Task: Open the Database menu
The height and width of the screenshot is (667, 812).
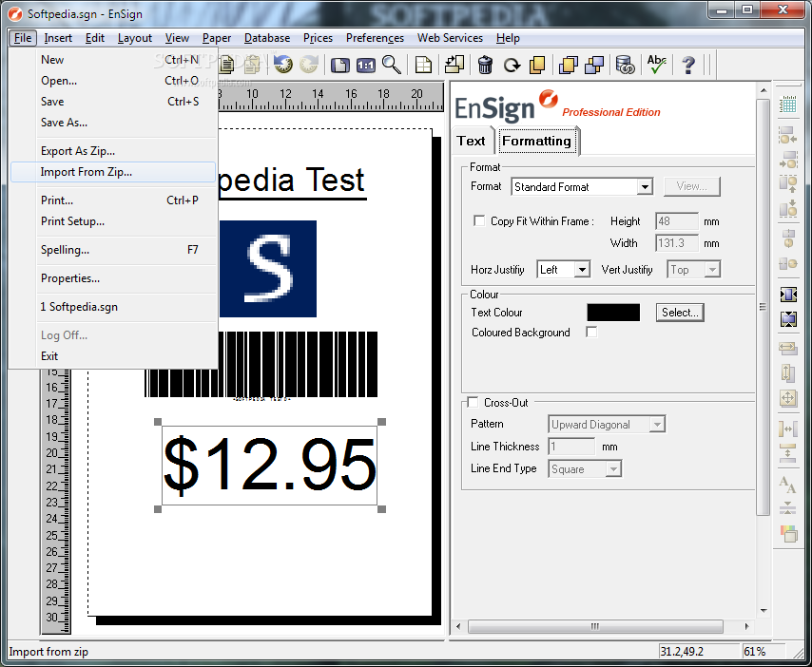Action: (x=267, y=38)
